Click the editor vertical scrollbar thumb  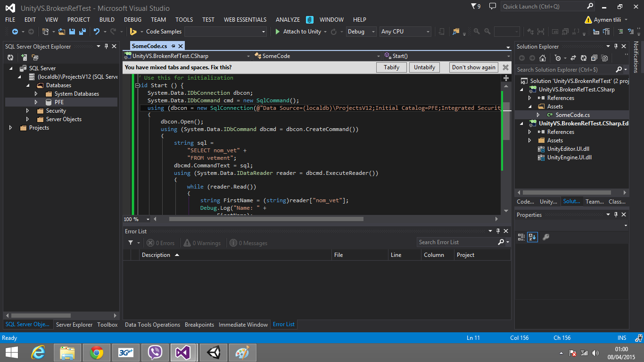point(506,121)
